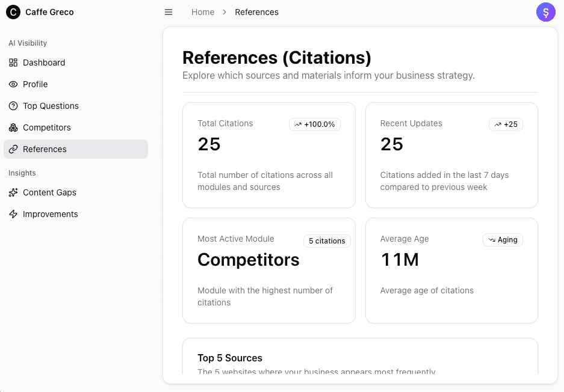Click the 5 citations badge
Viewport: 564px width, 392px height.
327,241
